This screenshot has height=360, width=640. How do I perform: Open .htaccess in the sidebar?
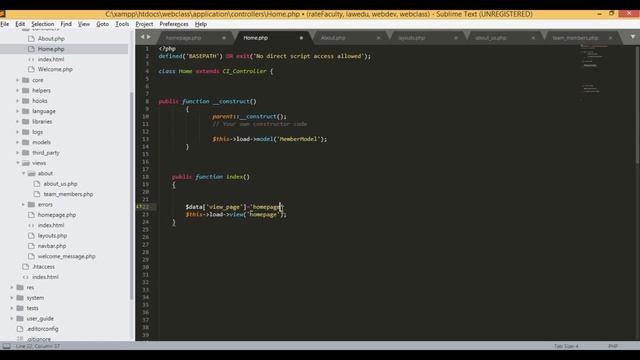(x=43, y=267)
